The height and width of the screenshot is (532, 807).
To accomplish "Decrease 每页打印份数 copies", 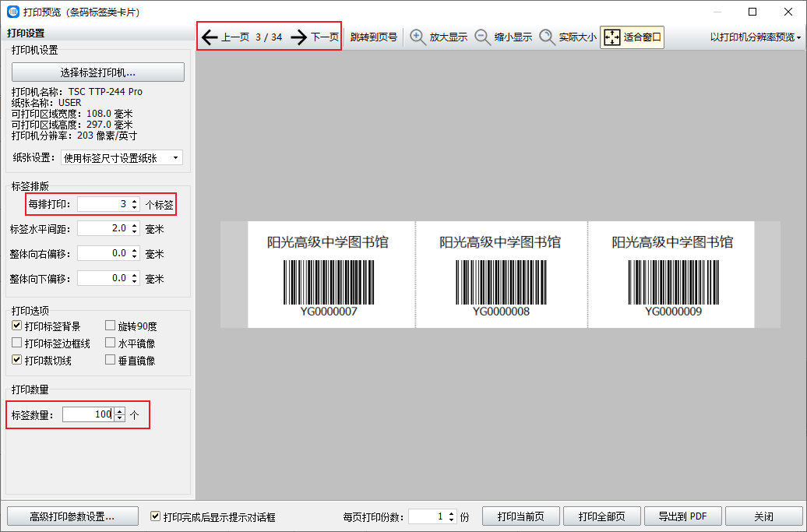I will pyautogui.click(x=451, y=520).
